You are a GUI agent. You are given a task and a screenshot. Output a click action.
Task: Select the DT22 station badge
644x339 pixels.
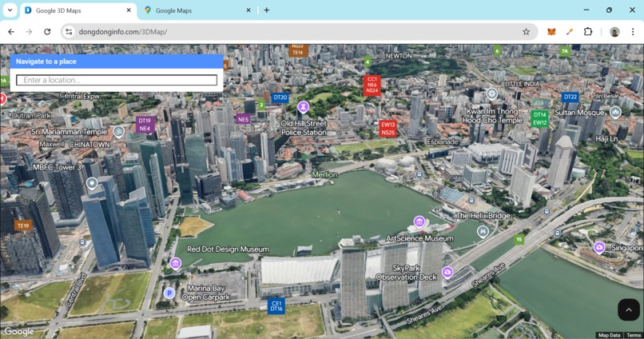(570, 97)
